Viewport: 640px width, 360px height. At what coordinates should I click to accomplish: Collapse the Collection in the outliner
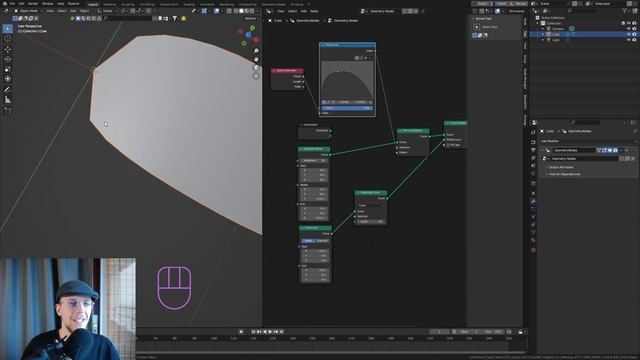pyautogui.click(x=538, y=23)
